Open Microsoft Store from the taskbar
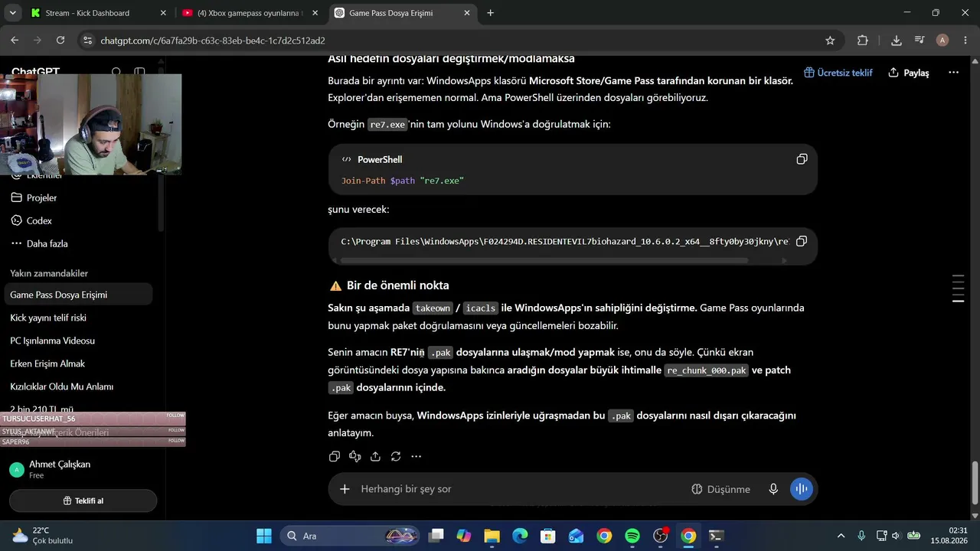This screenshot has height=551, width=980. [x=547, y=536]
